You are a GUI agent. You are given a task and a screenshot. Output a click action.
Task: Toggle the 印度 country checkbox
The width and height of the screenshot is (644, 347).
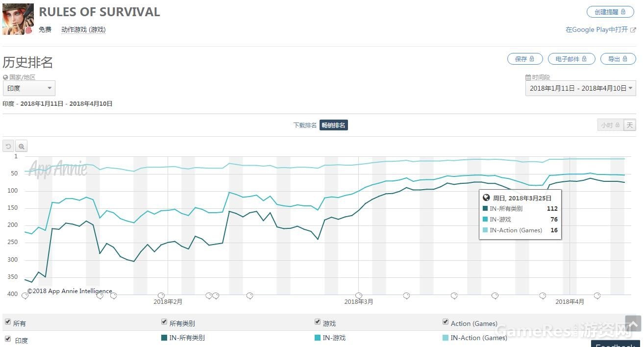8,339
